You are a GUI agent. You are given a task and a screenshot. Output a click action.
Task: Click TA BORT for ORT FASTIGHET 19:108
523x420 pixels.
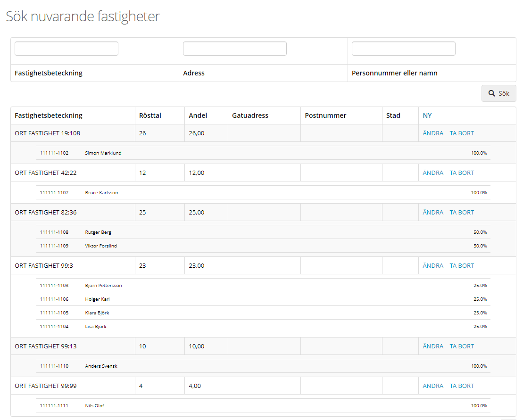click(x=462, y=133)
